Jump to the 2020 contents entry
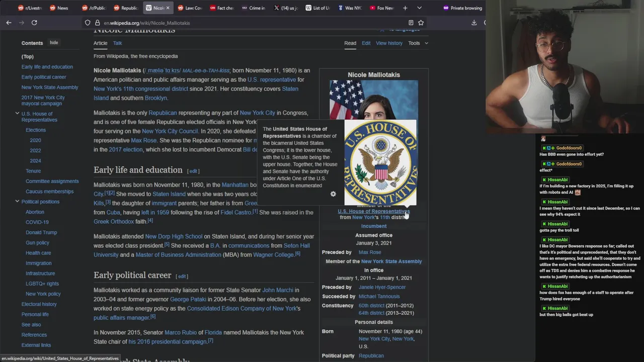This screenshot has height=362, width=644. (x=35, y=140)
